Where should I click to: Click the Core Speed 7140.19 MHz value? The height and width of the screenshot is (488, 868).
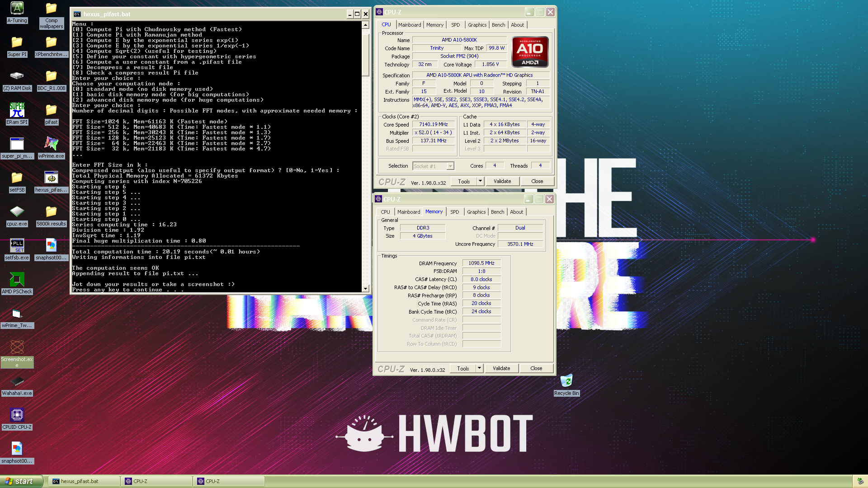(x=433, y=125)
